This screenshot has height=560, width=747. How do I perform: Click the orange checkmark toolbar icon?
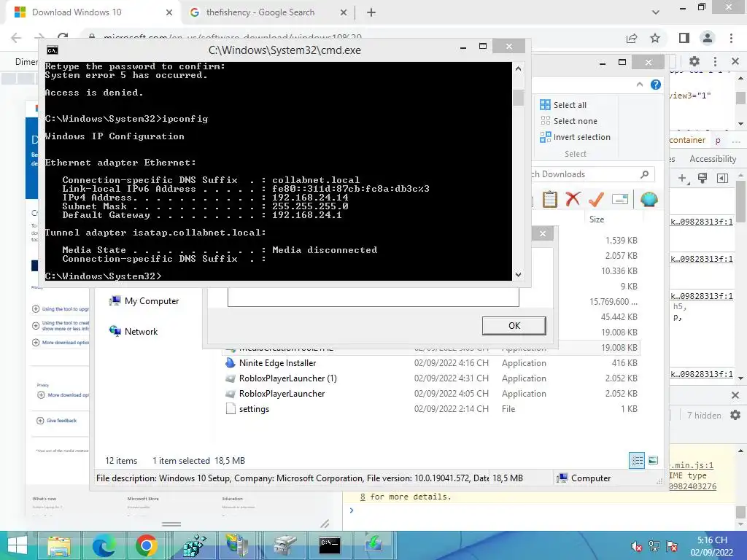(596, 199)
